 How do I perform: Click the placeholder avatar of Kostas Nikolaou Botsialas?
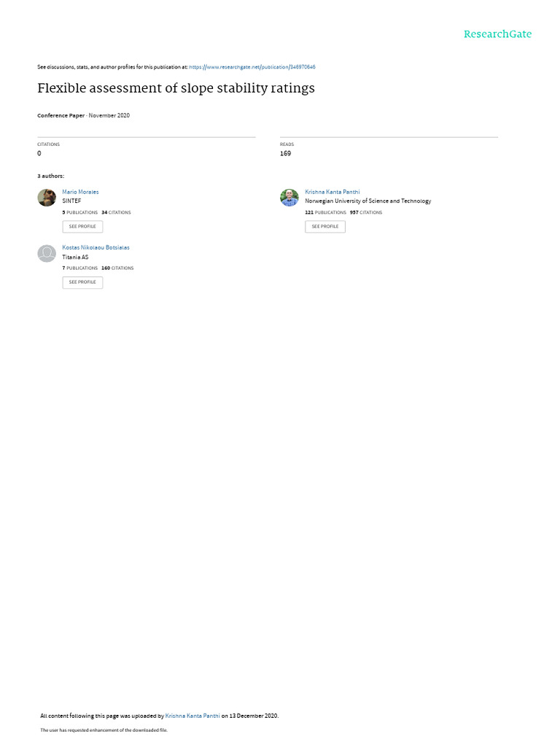(47, 253)
